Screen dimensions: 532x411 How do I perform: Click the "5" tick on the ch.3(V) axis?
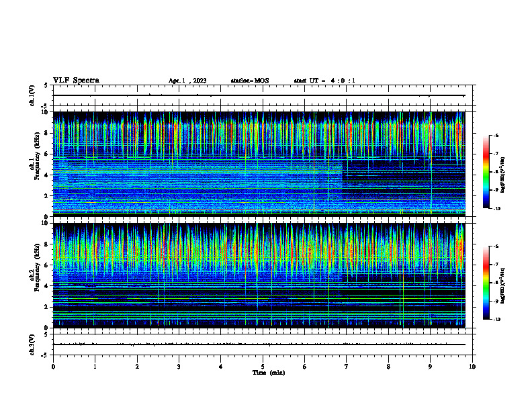tap(47, 334)
